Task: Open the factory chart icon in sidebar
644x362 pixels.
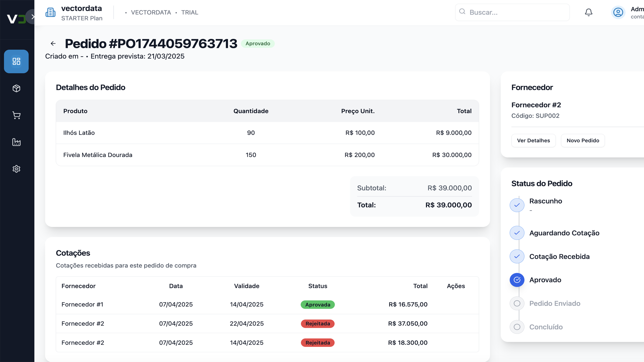Action: [16, 142]
